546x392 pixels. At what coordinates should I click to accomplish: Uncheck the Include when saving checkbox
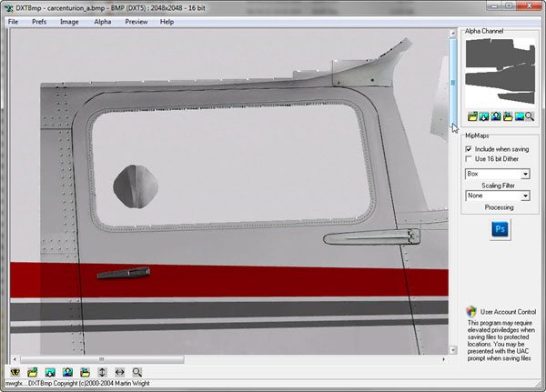click(x=469, y=148)
